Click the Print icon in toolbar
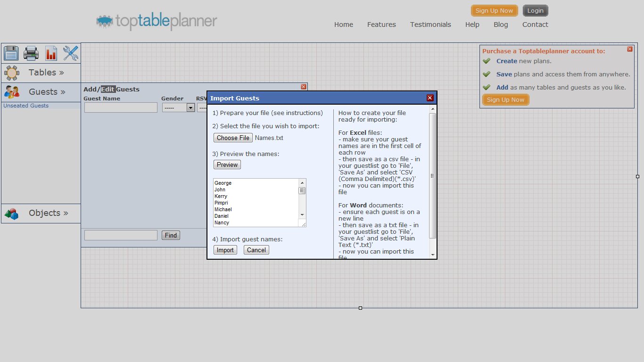This screenshot has height=362, width=644. tap(31, 53)
